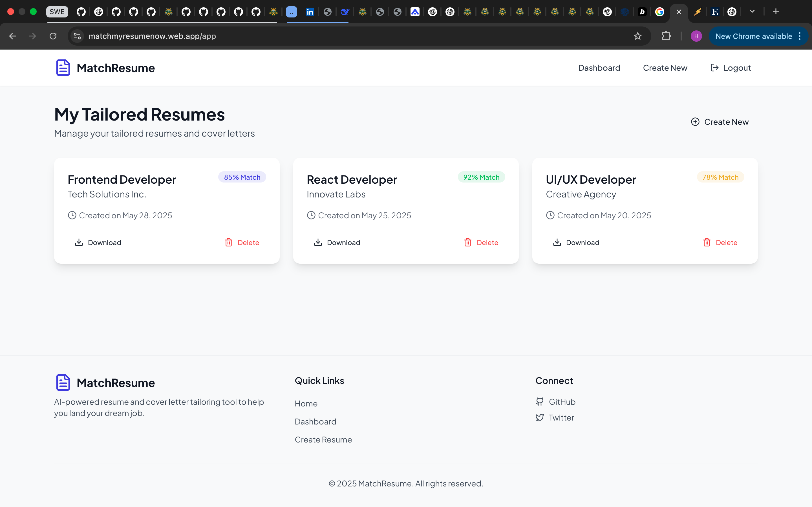Image resolution: width=812 pixels, height=507 pixels.
Task: Go to Dashboard in the top navigation
Action: click(599, 68)
